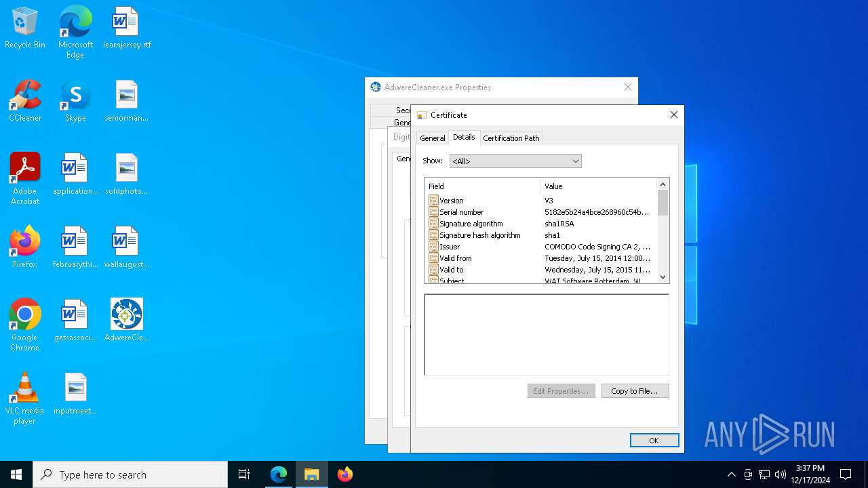
Task: Select the wallaugust Word document icon
Action: tap(127, 247)
